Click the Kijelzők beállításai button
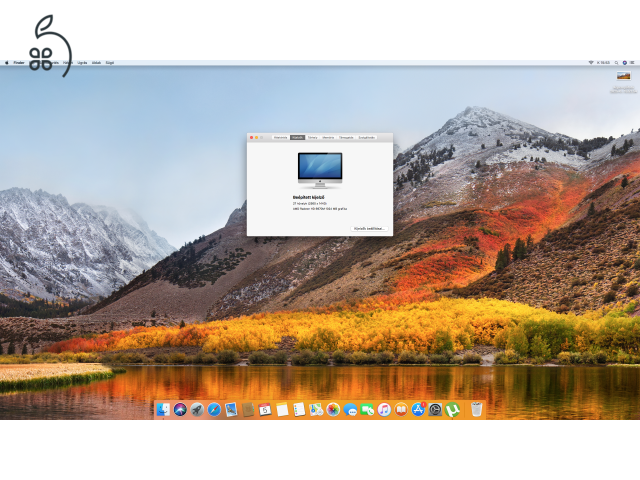Viewport: 640px width, 480px height. coord(369,229)
